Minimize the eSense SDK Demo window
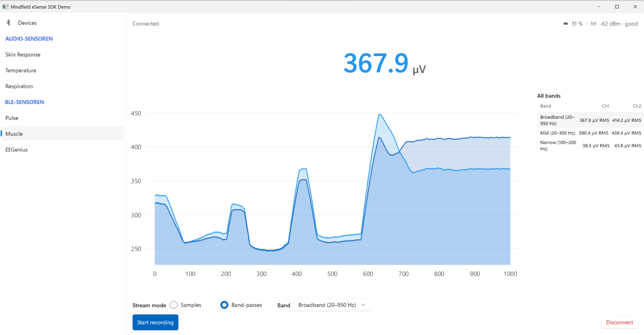This screenshot has height=335, width=644. (599, 7)
